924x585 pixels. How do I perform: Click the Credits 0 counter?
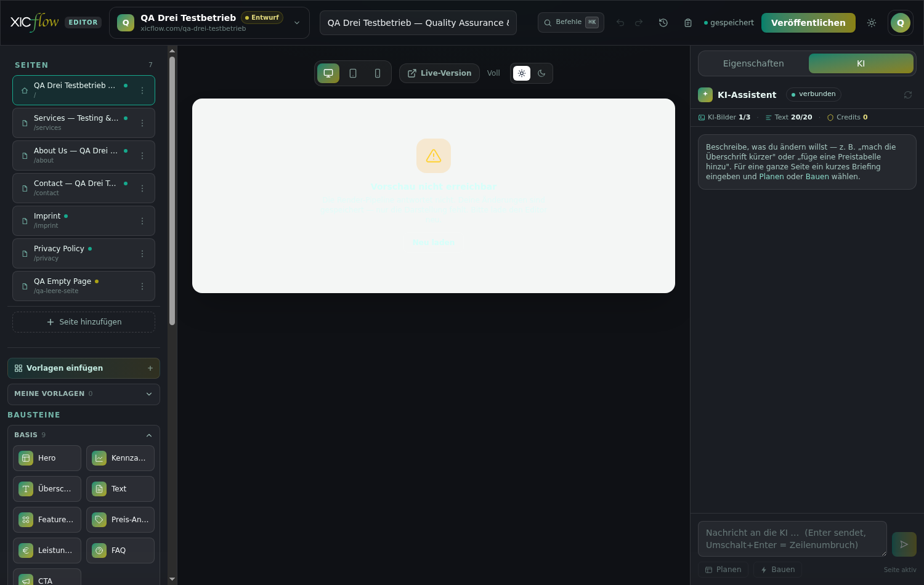(847, 117)
